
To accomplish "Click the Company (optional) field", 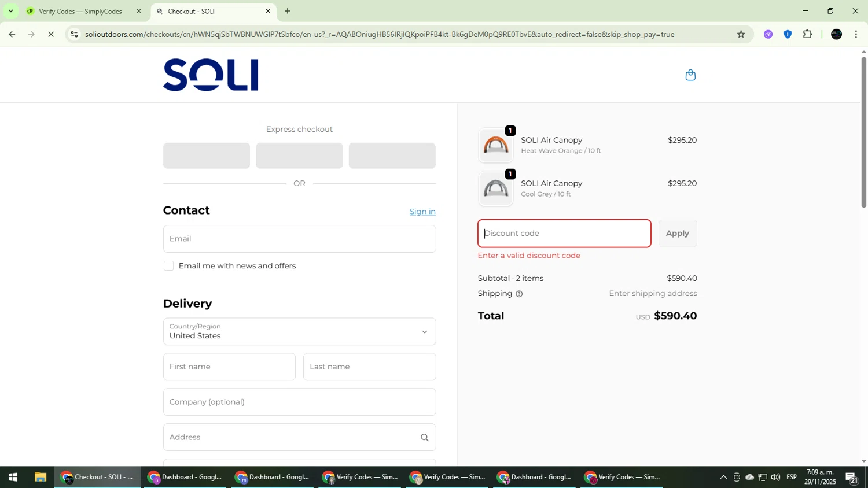I will tap(299, 402).
